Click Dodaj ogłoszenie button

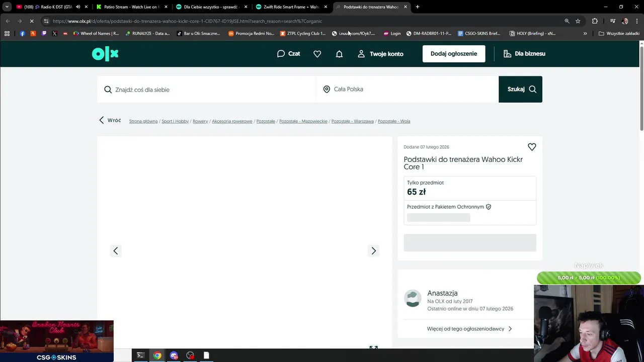coord(454,54)
